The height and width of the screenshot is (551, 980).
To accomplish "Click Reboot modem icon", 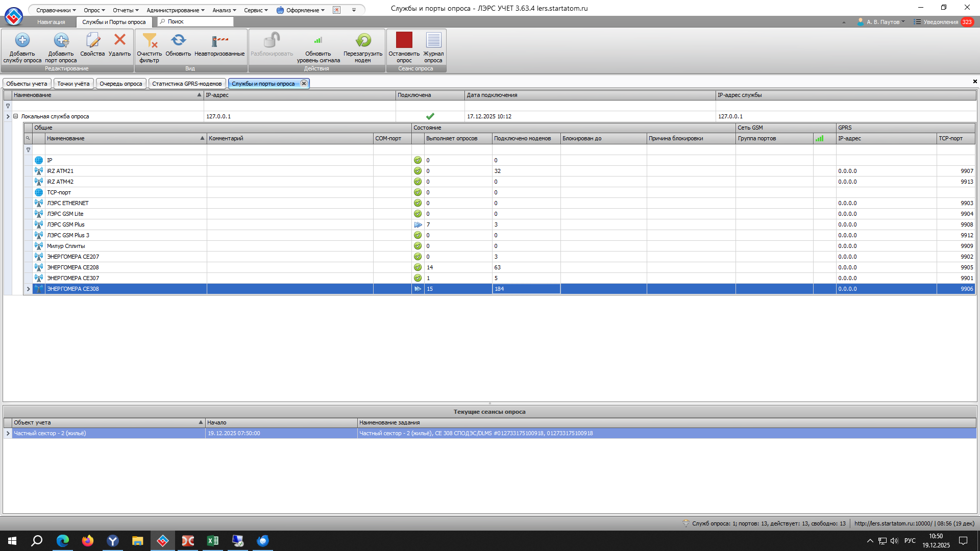I will (363, 40).
